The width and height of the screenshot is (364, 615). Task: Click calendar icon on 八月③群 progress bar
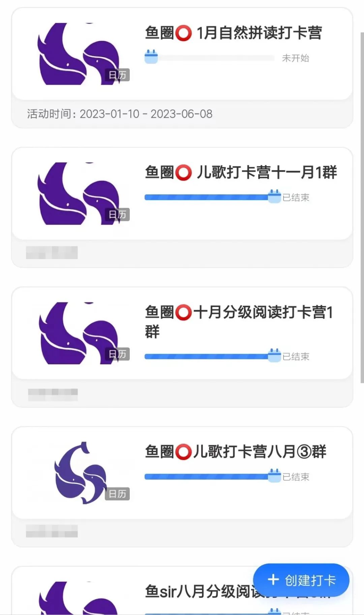click(x=274, y=476)
